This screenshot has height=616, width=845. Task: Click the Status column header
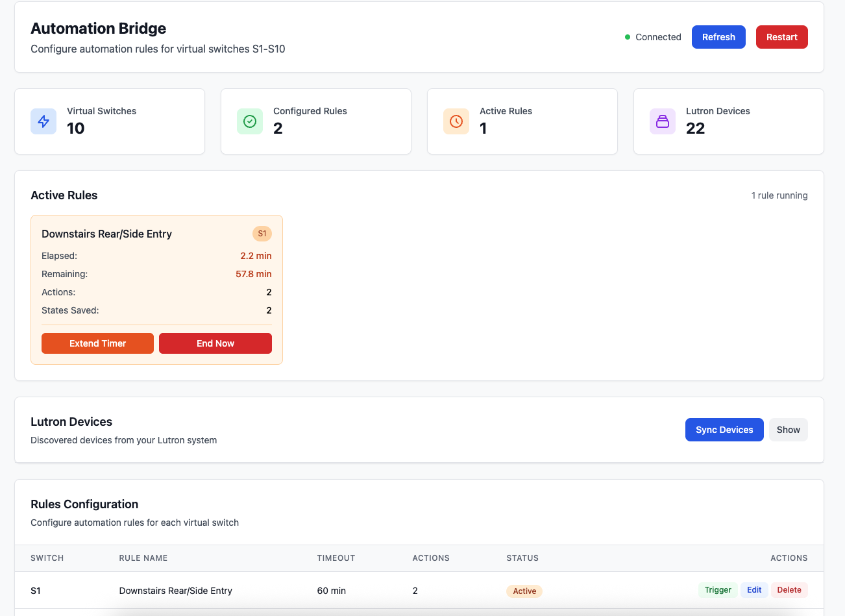522,558
